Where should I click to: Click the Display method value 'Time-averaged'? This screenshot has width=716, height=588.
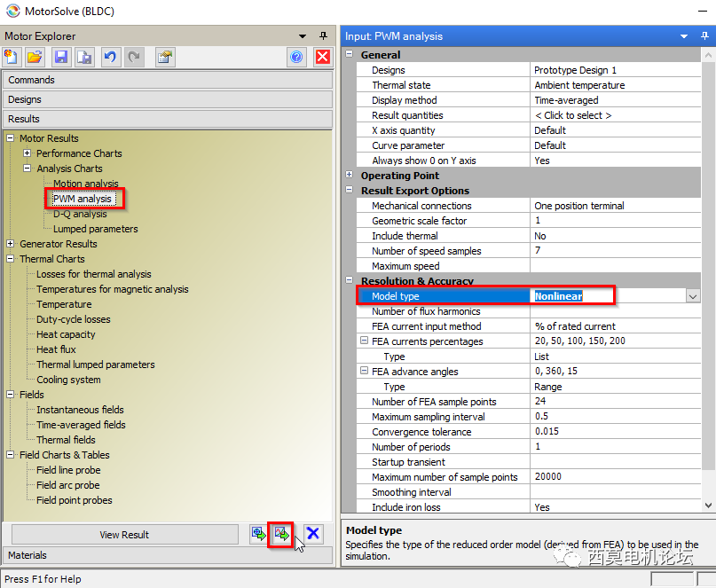[615, 100]
